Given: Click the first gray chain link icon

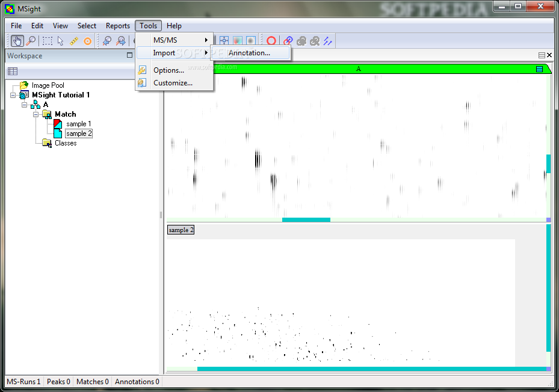Looking at the screenshot, I should (x=301, y=41).
